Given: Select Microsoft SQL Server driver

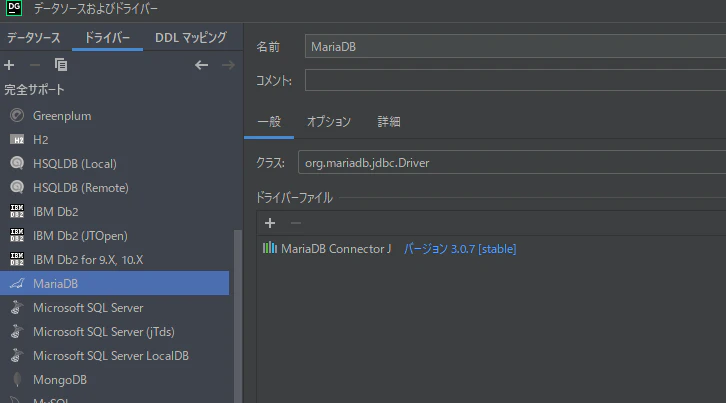Looking at the screenshot, I should [114, 307].
